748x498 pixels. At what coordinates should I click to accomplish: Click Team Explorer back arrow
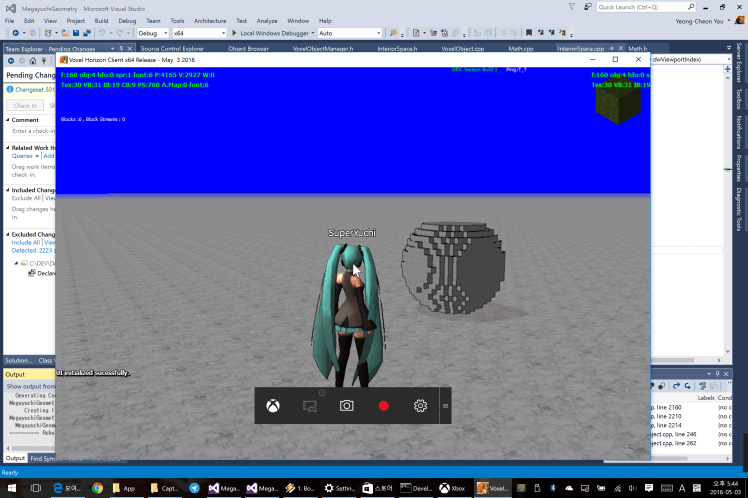(x=11, y=61)
